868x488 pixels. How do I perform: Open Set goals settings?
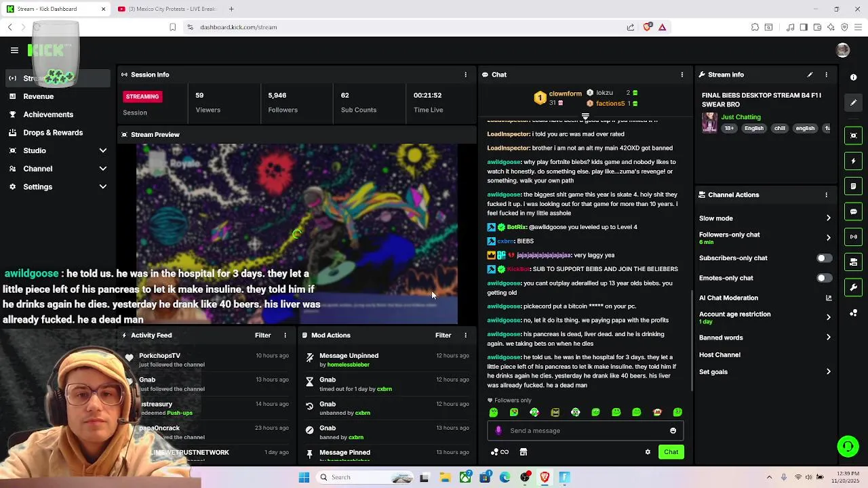point(765,371)
